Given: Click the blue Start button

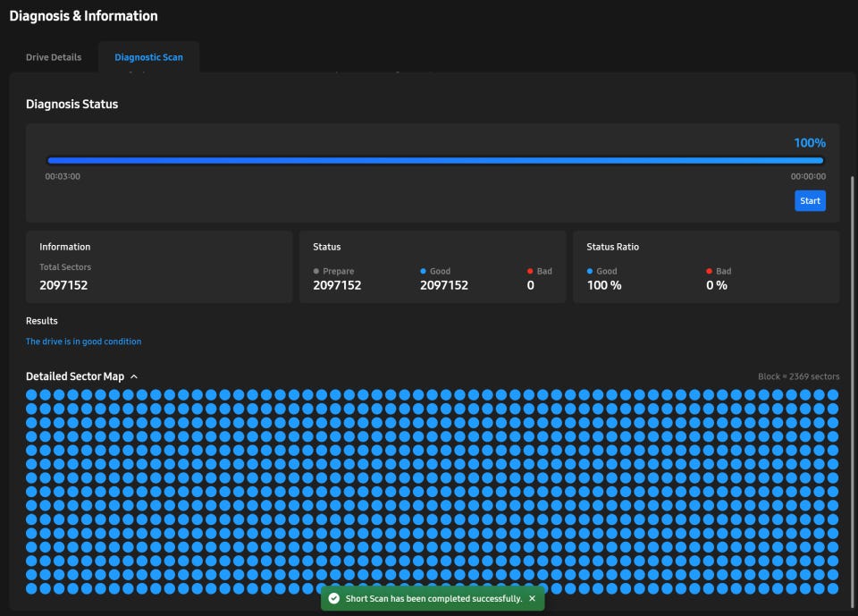Looking at the screenshot, I should click(x=810, y=200).
